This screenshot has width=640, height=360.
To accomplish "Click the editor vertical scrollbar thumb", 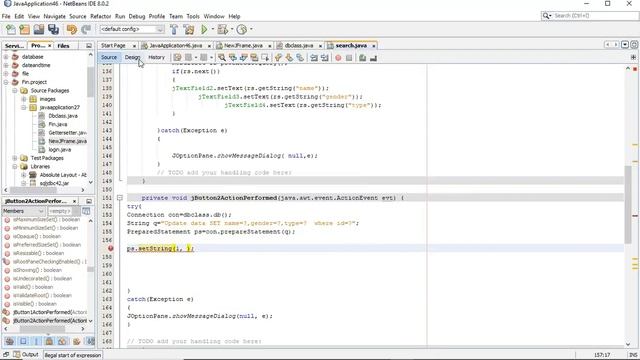I will tap(628, 204).
